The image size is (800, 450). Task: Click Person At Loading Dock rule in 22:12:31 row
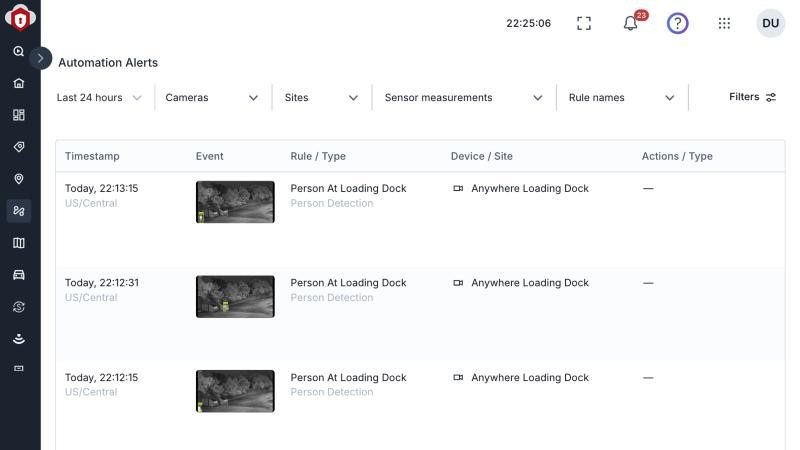348,283
